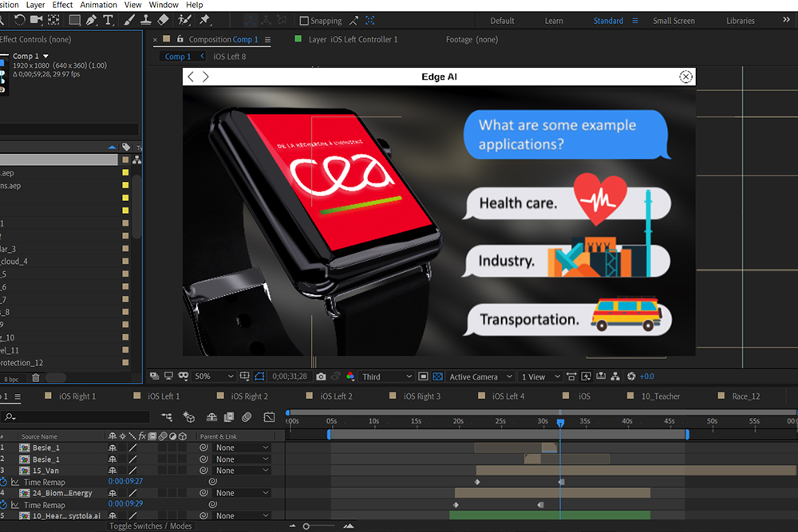This screenshot has width=798, height=532.
Task: Click the Always Preview This View icon
Action: pyautogui.click(x=154, y=376)
